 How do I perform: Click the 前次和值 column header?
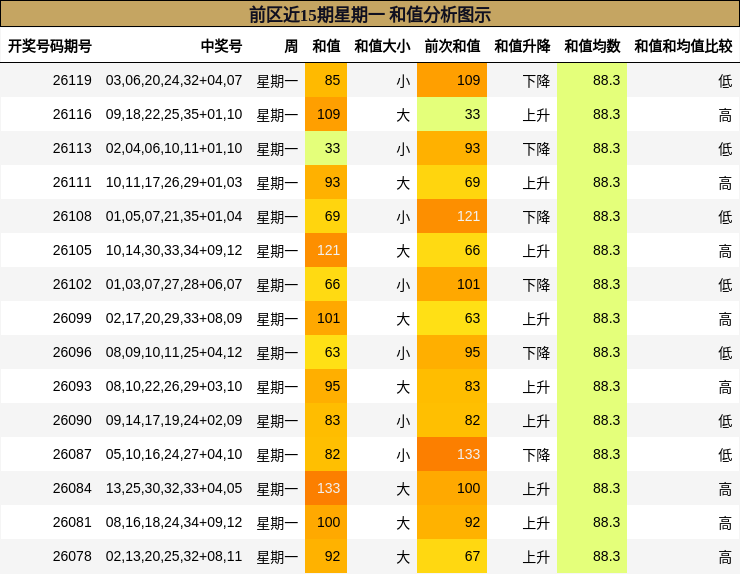(x=452, y=46)
